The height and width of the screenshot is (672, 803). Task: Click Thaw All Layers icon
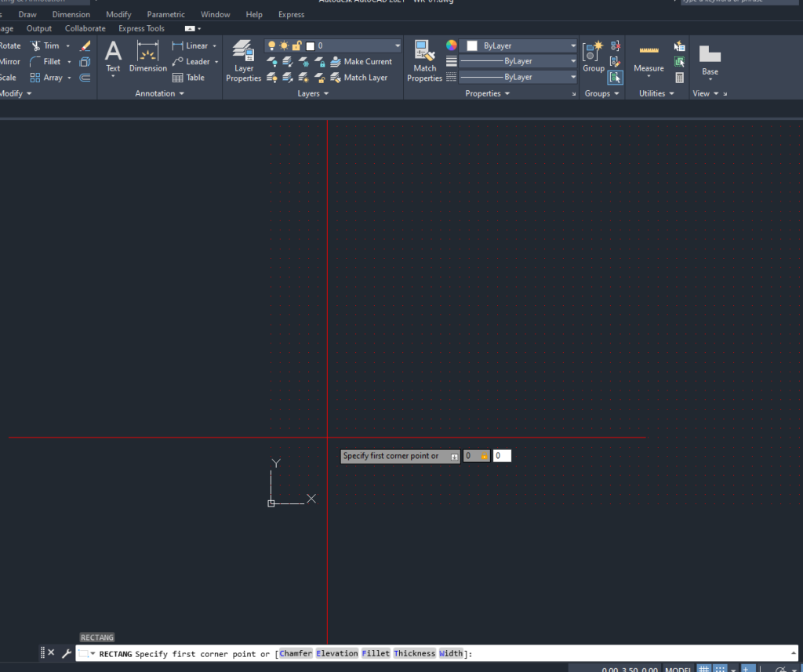303,78
